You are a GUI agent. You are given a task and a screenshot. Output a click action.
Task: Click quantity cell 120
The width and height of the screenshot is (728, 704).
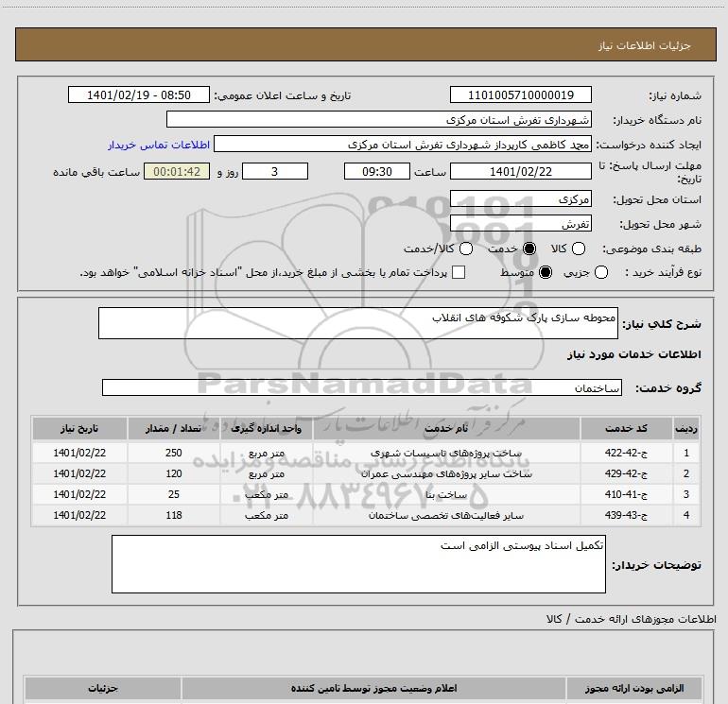174,473
